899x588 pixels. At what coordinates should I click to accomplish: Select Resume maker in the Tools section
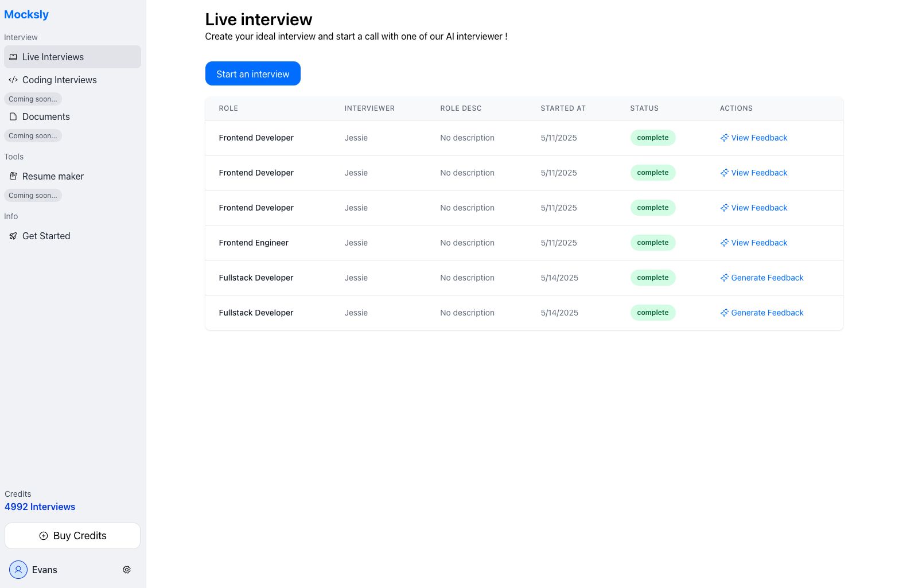coord(72,176)
